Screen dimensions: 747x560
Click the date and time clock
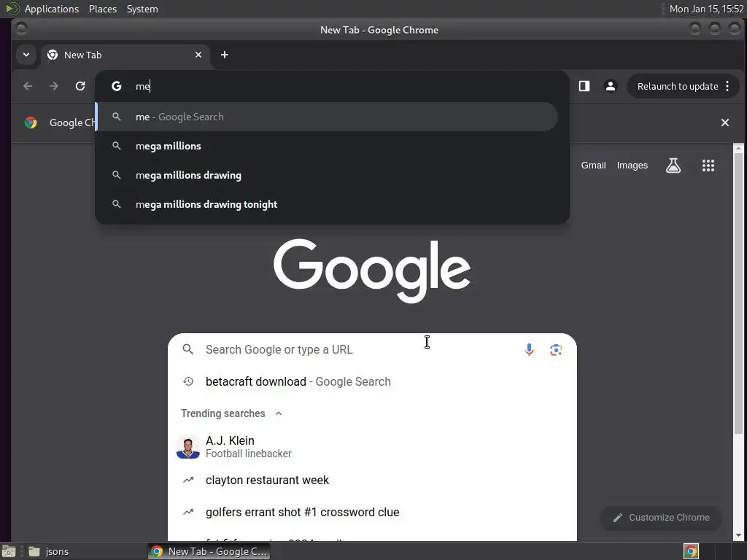click(x=706, y=9)
